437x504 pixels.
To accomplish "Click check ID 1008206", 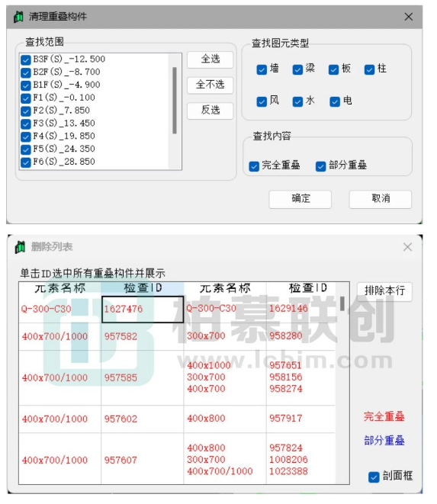I will tap(288, 460).
